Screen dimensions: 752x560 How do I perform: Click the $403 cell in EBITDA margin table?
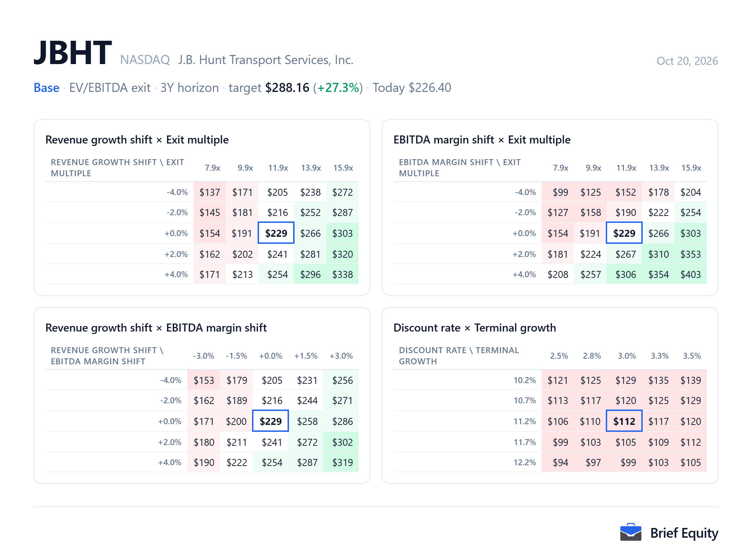coord(691,274)
